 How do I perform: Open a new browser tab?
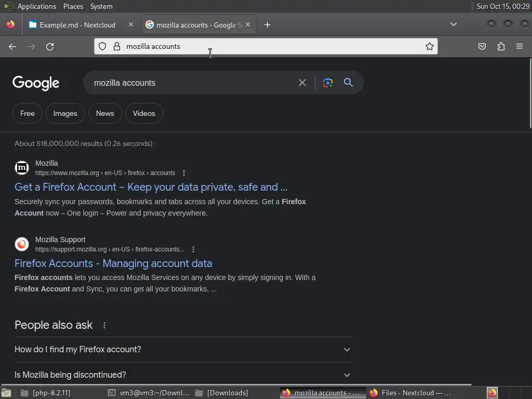(x=268, y=25)
